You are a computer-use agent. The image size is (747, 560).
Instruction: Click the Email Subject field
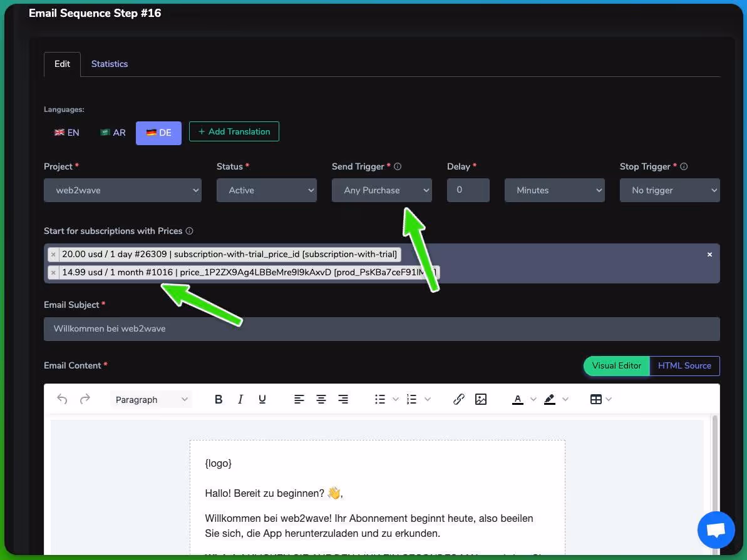(381, 329)
